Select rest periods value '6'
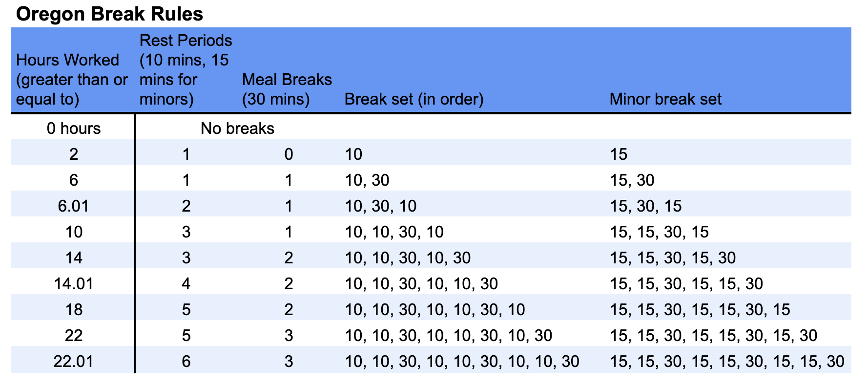Viewport: 868px width, 387px height. 186,361
